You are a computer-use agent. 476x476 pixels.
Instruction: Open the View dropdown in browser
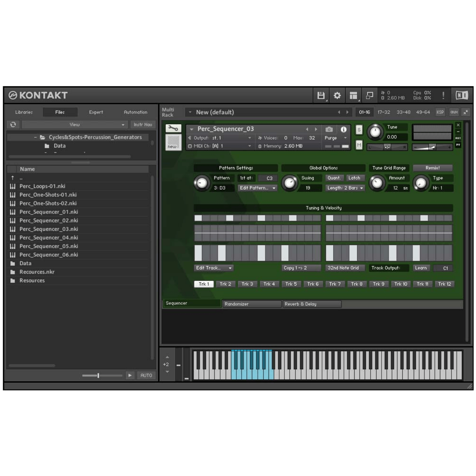74,125
